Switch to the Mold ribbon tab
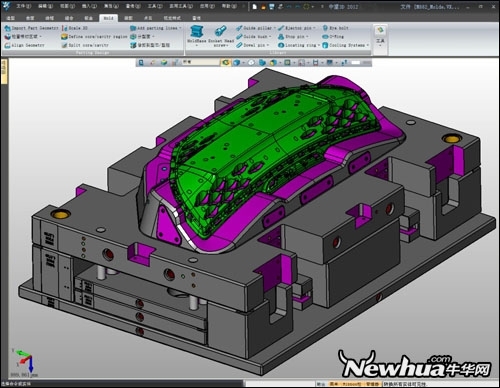 coord(108,18)
